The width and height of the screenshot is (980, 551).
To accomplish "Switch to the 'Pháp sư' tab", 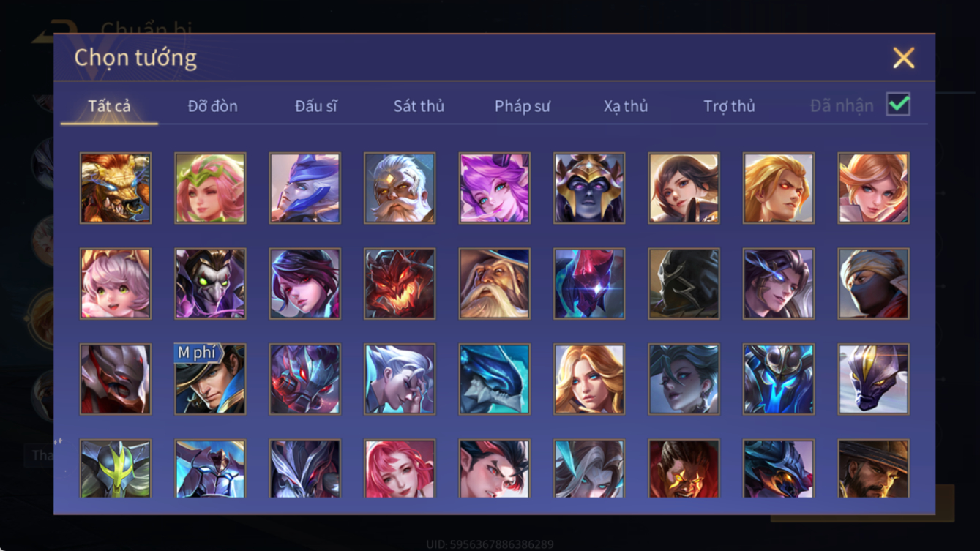I will click(x=522, y=106).
